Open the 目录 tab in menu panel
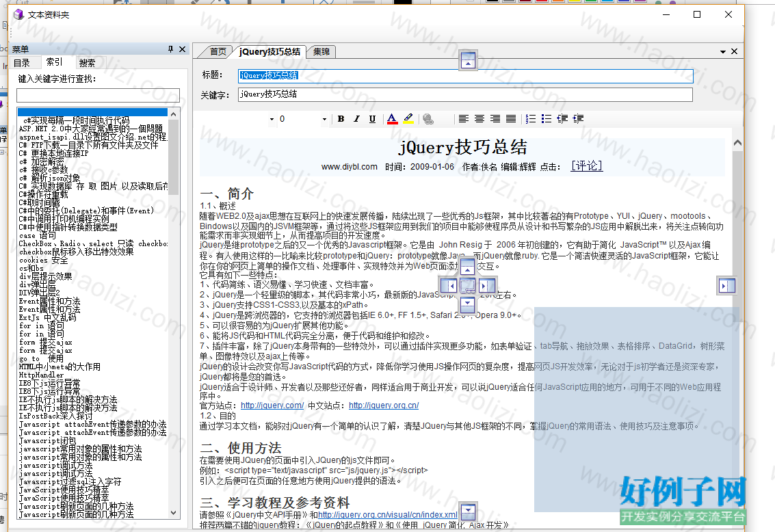The image size is (775, 532). (x=21, y=63)
